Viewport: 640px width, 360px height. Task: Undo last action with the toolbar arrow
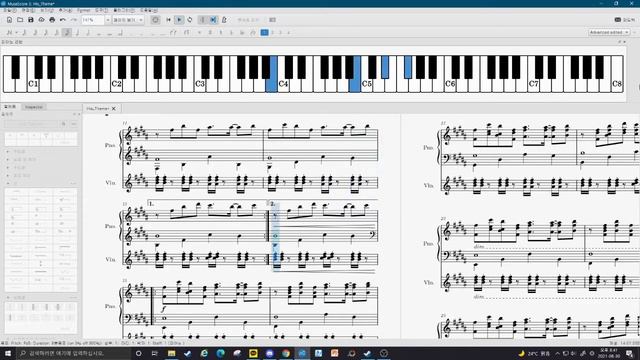(x=63, y=20)
